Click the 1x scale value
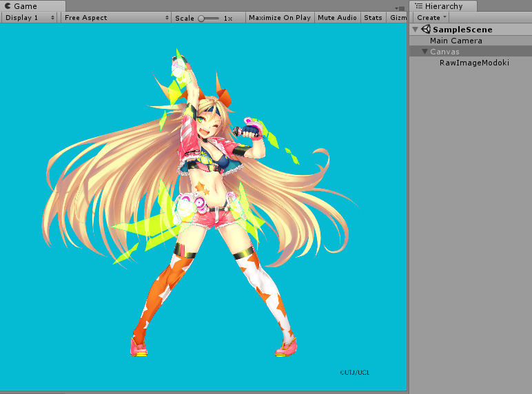This screenshot has width=532, height=394. (x=228, y=19)
